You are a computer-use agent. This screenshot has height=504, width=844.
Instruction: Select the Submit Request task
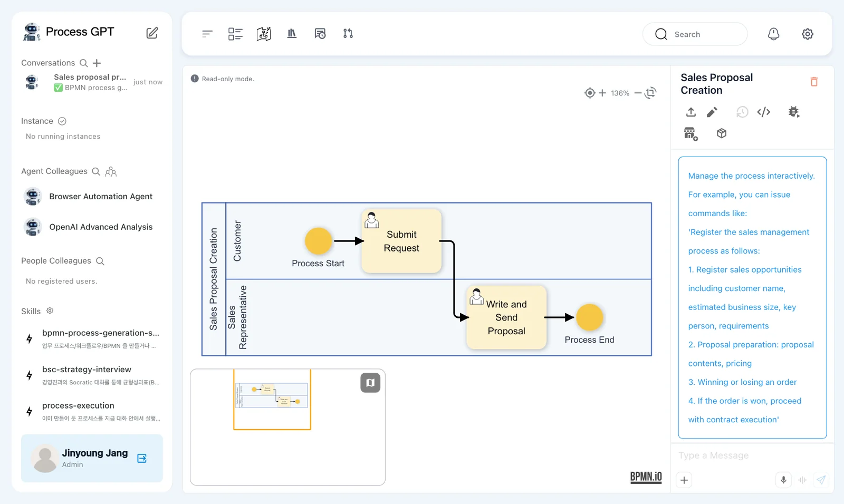point(401,241)
